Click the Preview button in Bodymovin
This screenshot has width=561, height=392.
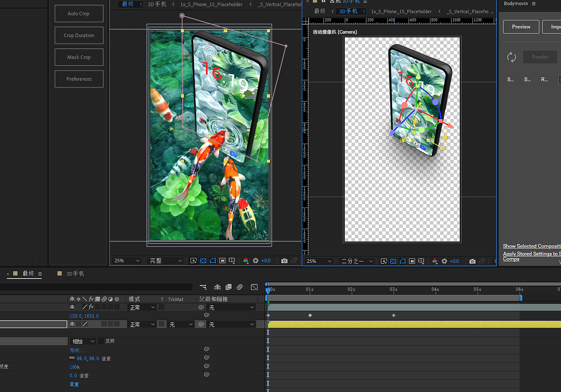coord(521,27)
